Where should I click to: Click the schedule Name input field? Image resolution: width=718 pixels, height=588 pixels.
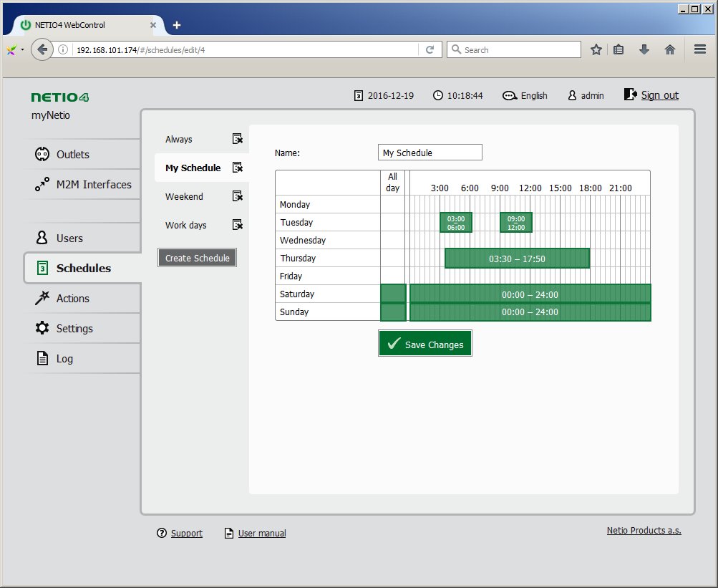click(430, 153)
